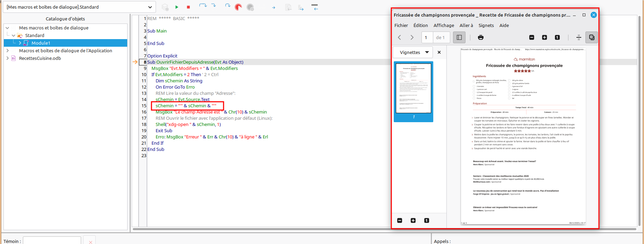This screenshot has height=244, width=644.
Task: Click the RecettesCuisine.odb document icon
Action: pos(14,58)
